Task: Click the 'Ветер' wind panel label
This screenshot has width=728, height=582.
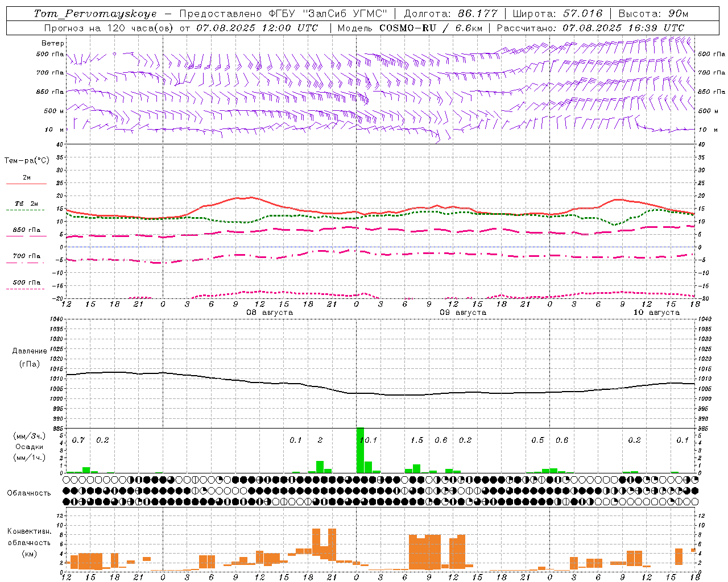Action: [53, 43]
